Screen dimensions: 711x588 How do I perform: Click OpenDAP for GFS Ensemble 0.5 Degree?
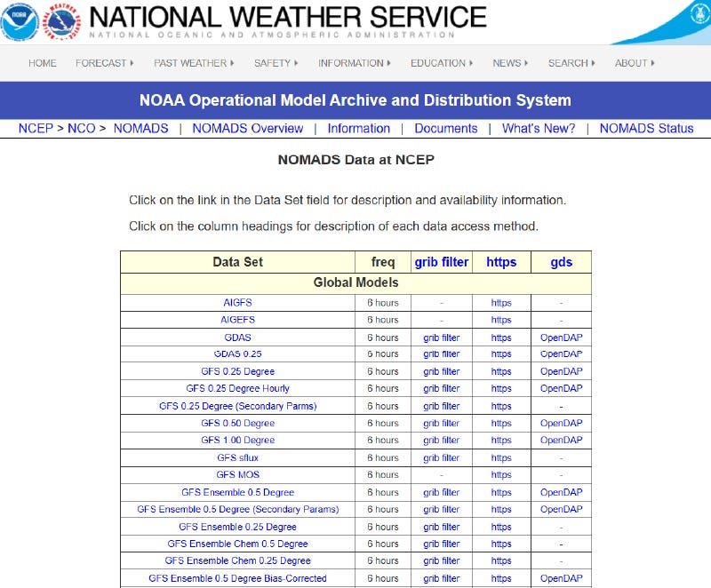click(x=561, y=492)
